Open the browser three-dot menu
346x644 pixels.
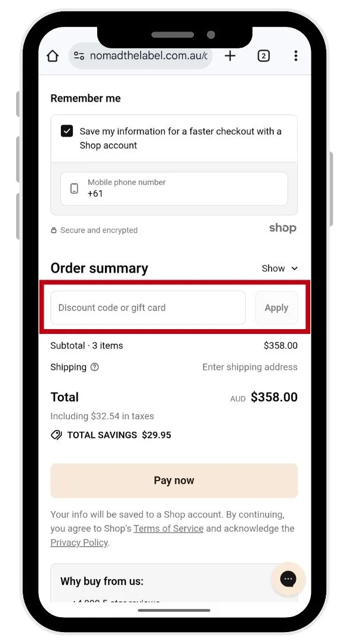(x=295, y=56)
